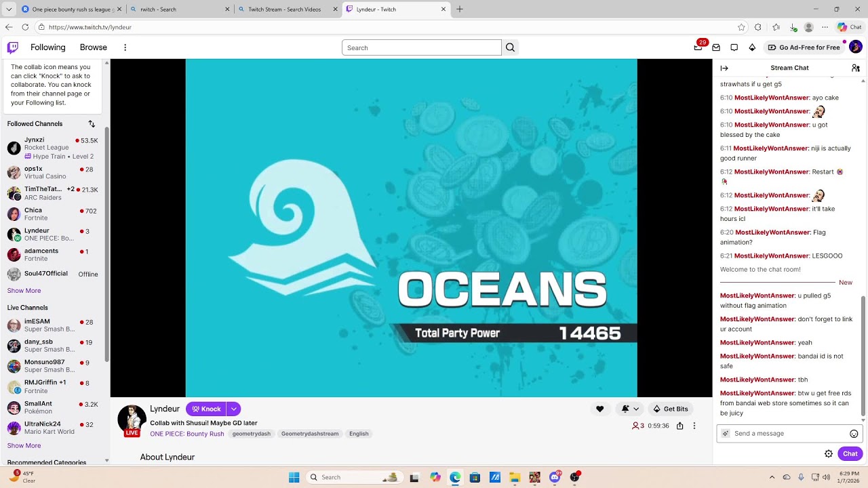Open Discord from the taskbar
Screen dimensions: 868x488
[x=555, y=477]
